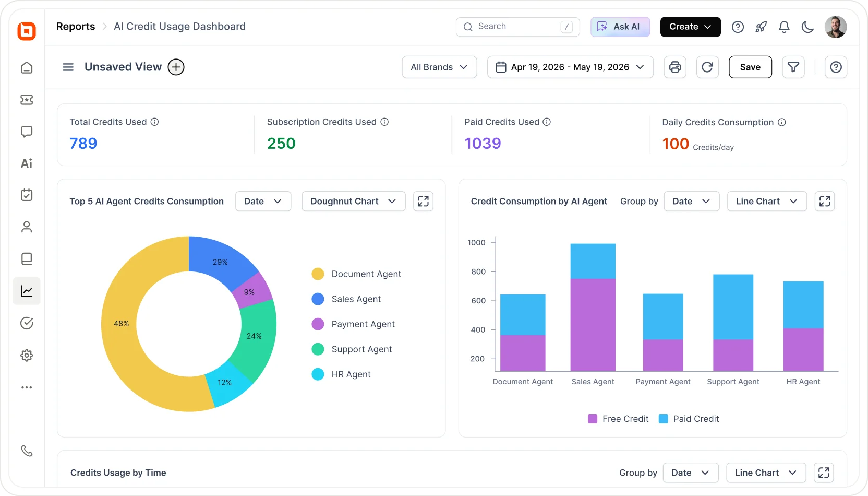Add a new view with plus icon
The width and height of the screenshot is (868, 496).
point(176,67)
